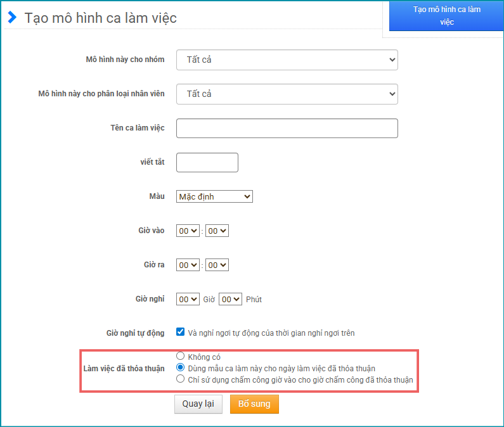Select 'Dùng mẫu ca làm này' radio option
This screenshot has width=504, height=427.
tap(181, 367)
